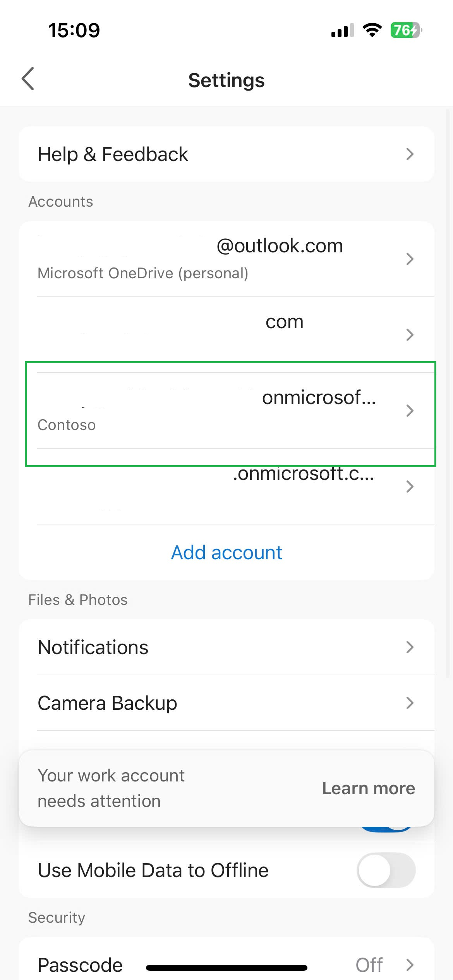The width and height of the screenshot is (453, 980).
Task: Tap Learn more on work account banner
Action: pos(369,788)
